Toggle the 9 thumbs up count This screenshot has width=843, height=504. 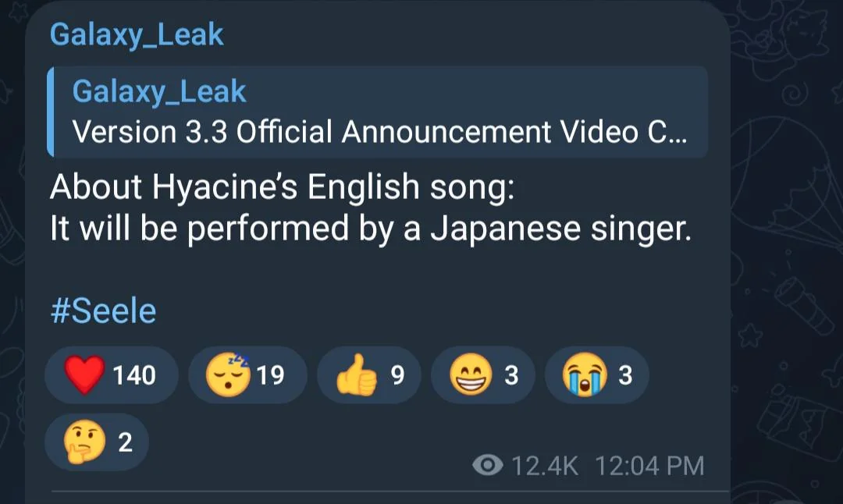(x=397, y=374)
